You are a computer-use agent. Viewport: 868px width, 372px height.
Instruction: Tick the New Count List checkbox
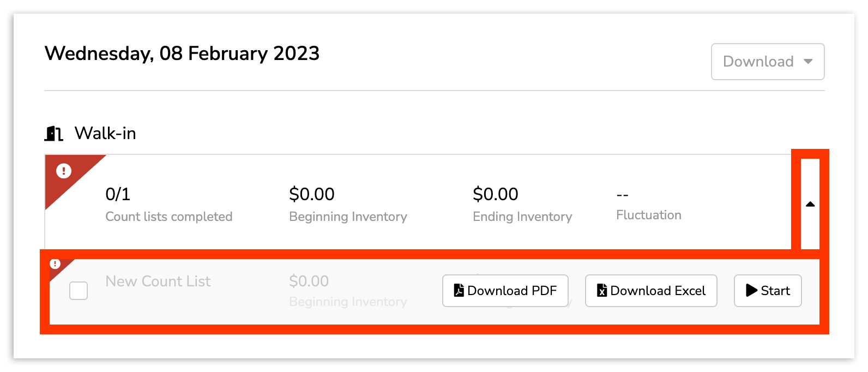pos(79,291)
